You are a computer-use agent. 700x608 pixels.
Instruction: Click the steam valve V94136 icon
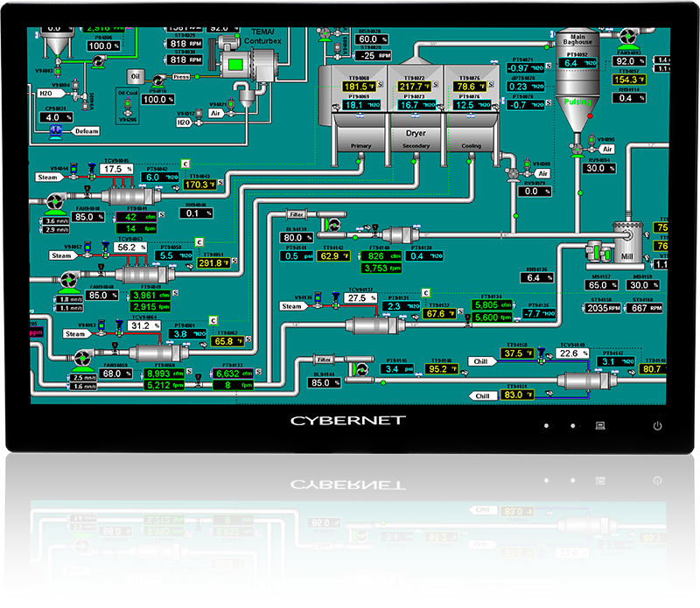[x=318, y=298]
